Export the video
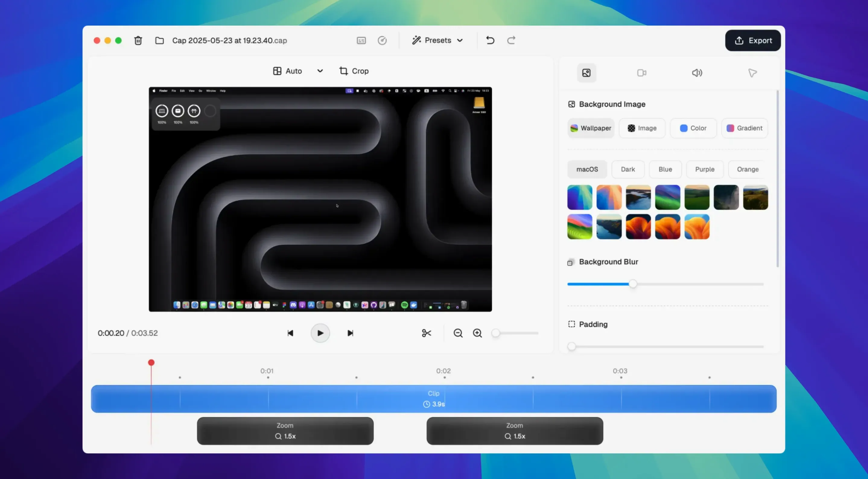Screen dimensions: 868x479 753,40
